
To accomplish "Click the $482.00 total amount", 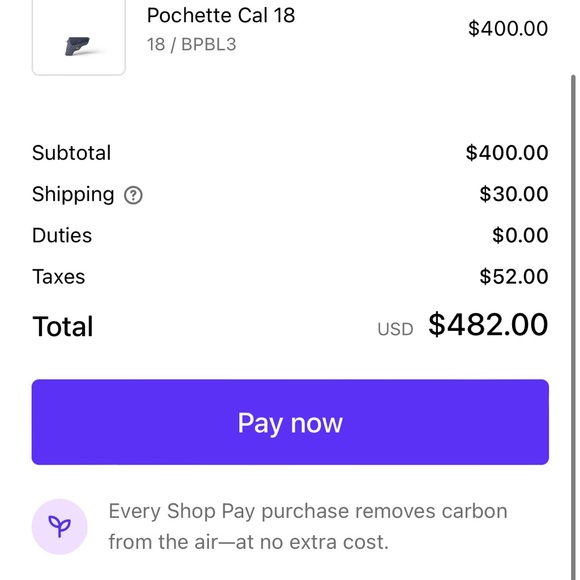I will 488,324.
